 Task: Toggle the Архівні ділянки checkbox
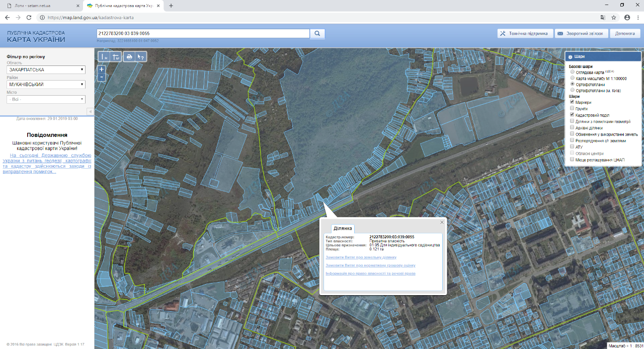point(572,128)
